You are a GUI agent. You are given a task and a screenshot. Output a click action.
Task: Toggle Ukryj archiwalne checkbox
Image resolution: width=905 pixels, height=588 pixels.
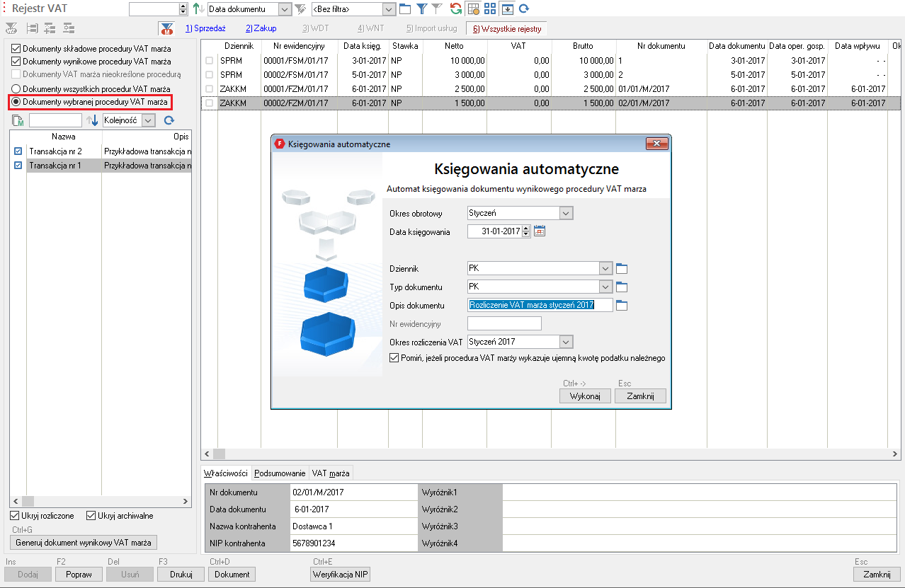(91, 516)
